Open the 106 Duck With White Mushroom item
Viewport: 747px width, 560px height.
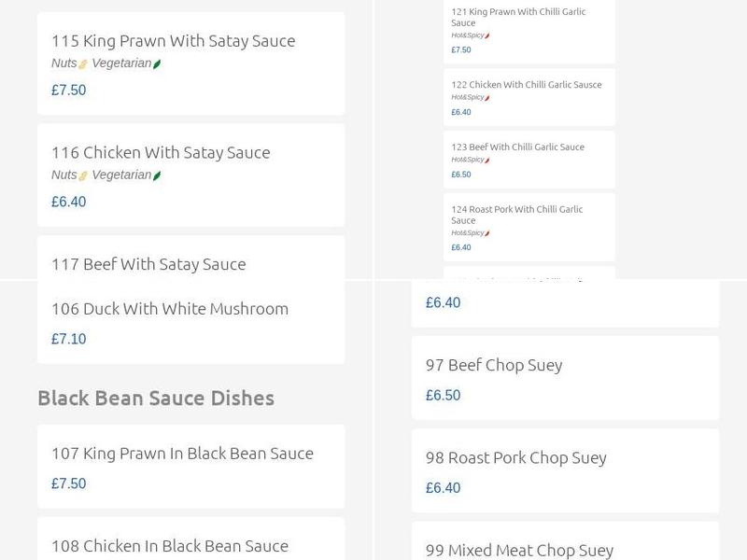click(x=170, y=308)
